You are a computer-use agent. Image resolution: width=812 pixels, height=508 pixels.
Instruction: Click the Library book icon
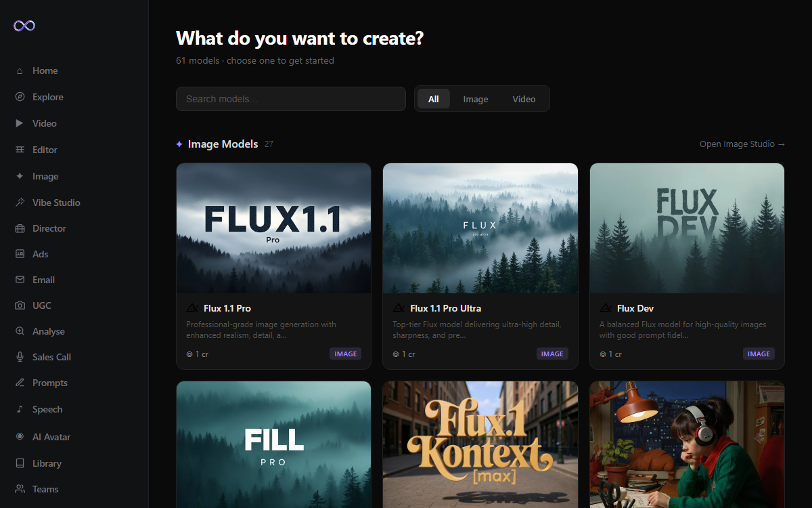20,463
